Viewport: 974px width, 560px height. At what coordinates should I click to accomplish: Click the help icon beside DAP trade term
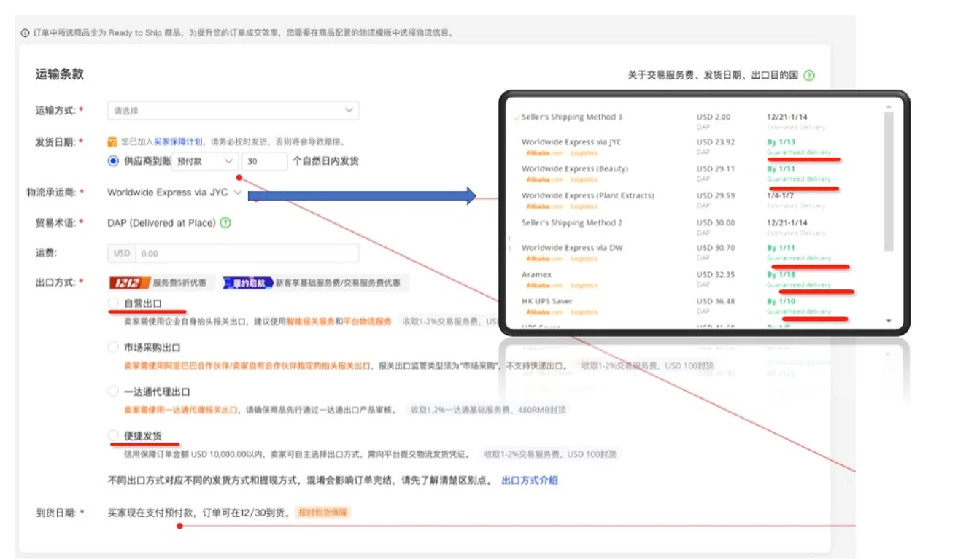(225, 223)
